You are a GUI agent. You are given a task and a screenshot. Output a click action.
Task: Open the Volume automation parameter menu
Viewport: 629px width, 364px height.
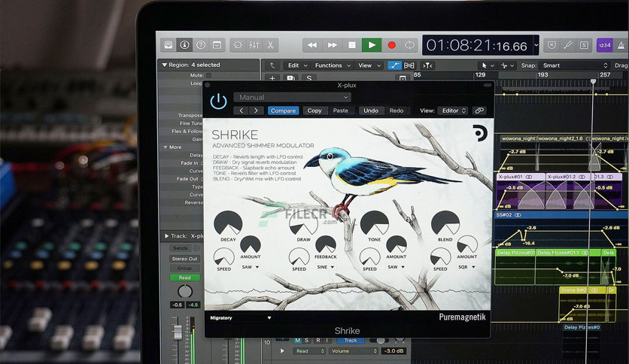pyautogui.click(x=354, y=350)
